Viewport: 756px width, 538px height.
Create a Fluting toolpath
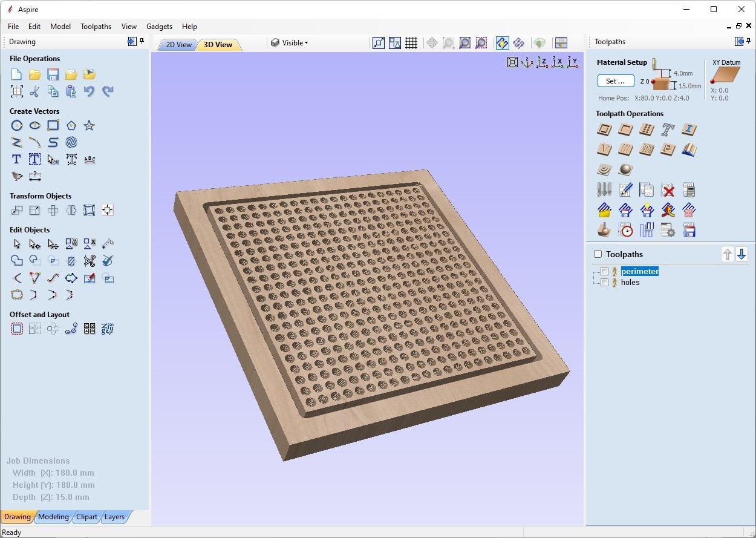(x=626, y=149)
